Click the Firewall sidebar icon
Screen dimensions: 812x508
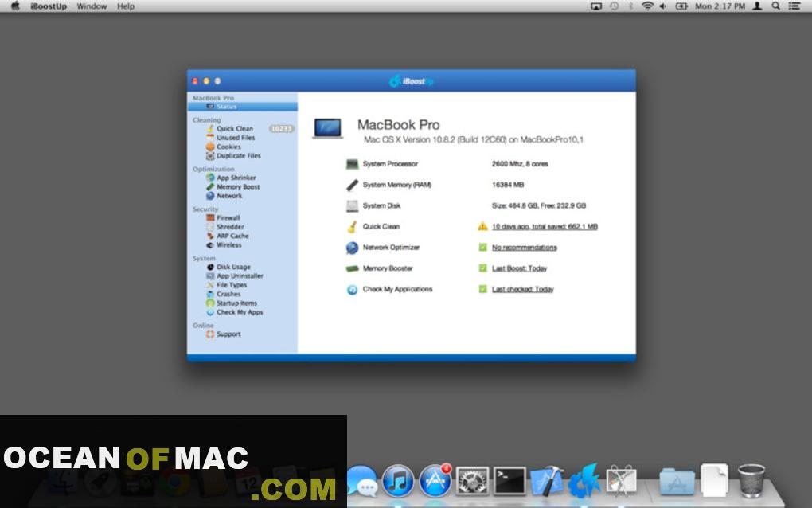pyautogui.click(x=210, y=217)
